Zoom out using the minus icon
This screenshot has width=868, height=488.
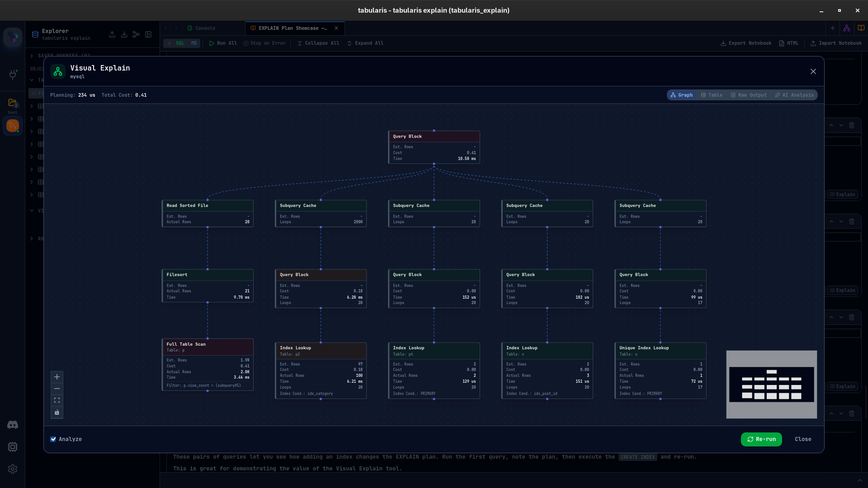(57, 389)
